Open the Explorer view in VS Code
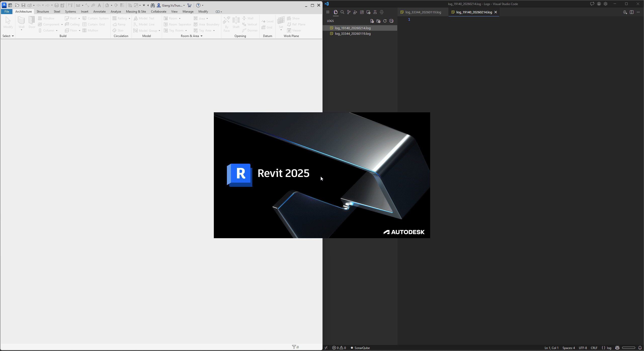Viewport: 644px width, 351px height. point(336,12)
